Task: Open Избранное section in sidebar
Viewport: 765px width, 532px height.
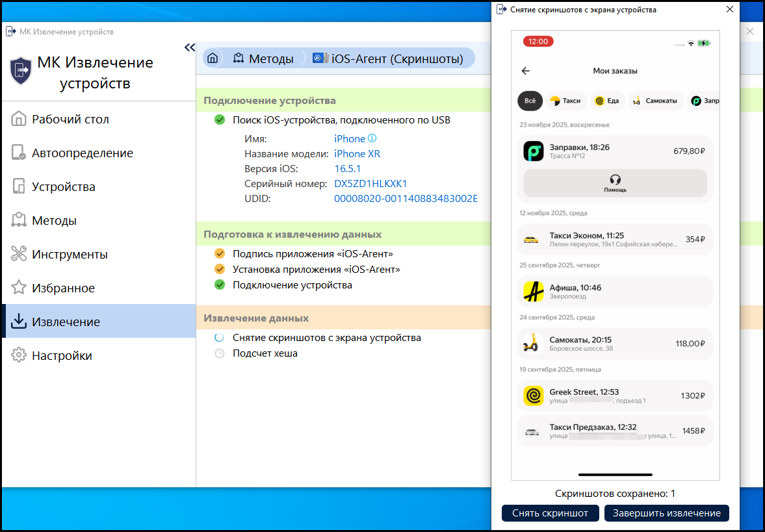Action: tap(99, 288)
